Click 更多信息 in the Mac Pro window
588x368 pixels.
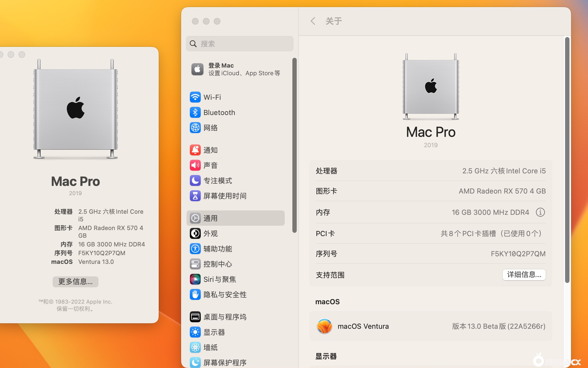(75, 282)
